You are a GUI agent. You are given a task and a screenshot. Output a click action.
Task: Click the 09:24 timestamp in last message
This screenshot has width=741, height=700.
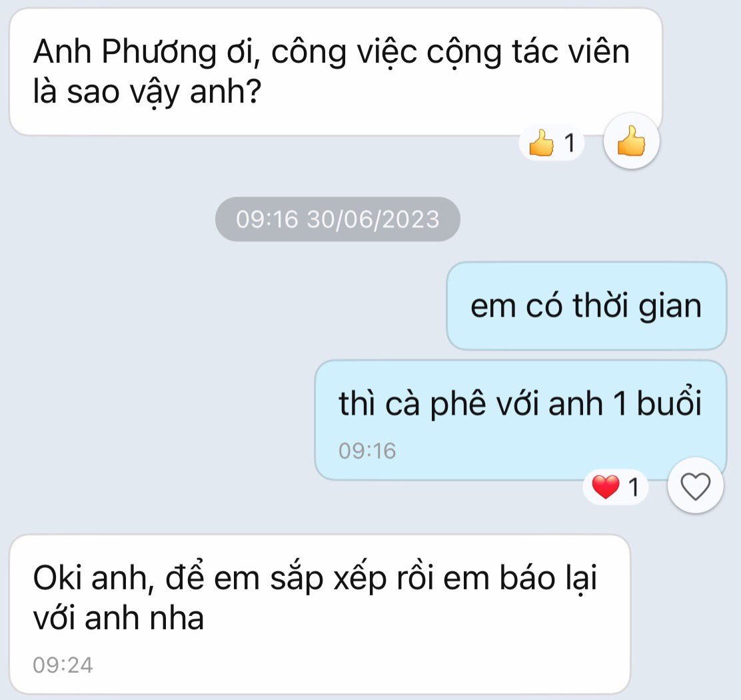coord(63,665)
